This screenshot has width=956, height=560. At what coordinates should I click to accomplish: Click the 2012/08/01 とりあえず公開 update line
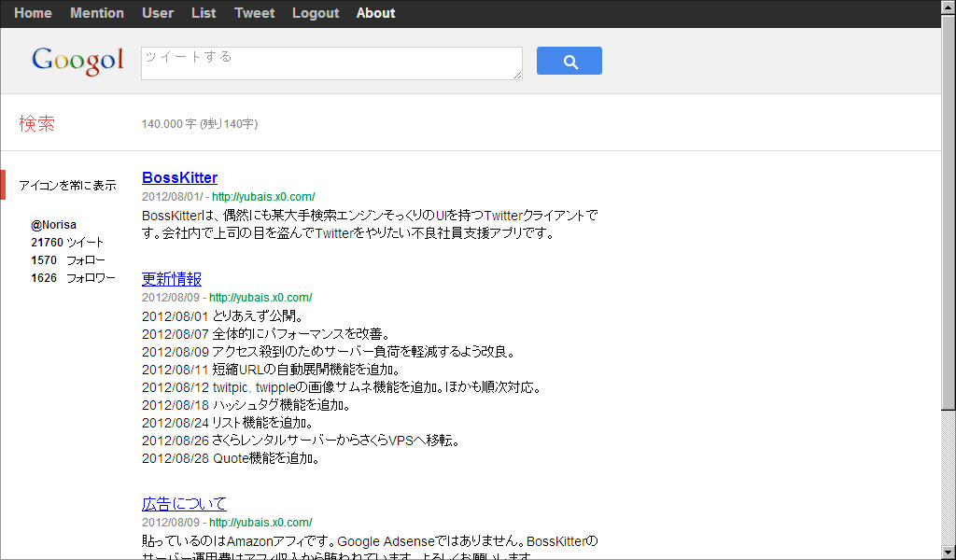tap(223, 316)
